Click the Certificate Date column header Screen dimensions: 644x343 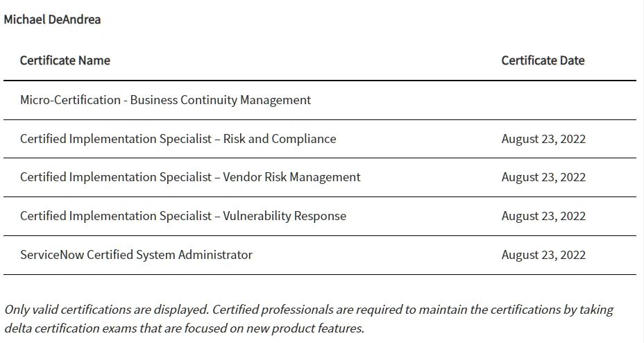[543, 60]
